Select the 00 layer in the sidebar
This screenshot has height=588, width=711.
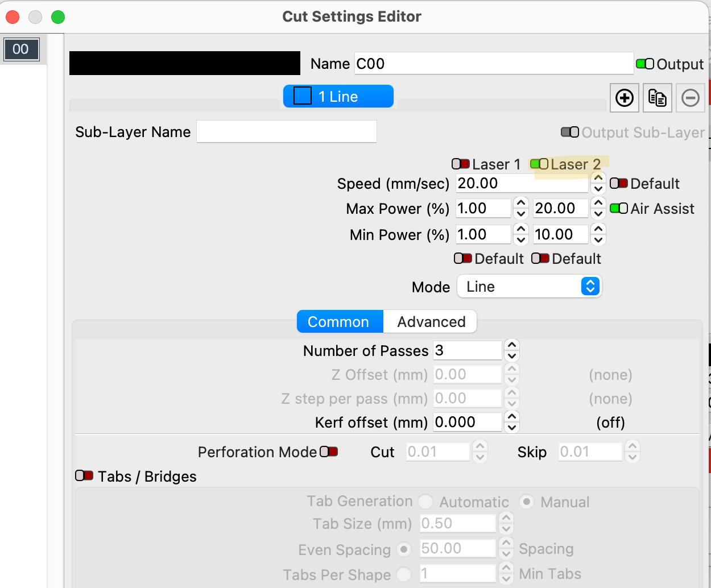click(x=21, y=49)
